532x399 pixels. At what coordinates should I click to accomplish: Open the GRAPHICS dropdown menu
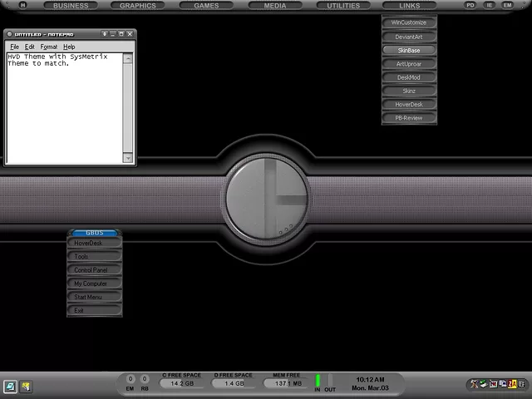[138, 6]
